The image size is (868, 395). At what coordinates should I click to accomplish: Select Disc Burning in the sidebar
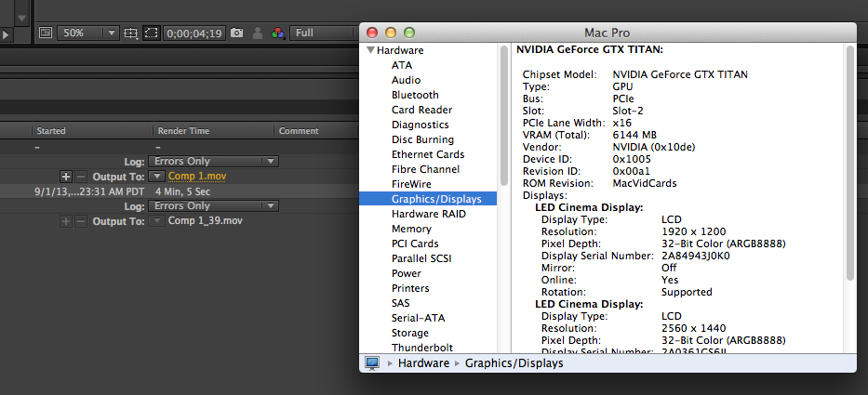pyautogui.click(x=423, y=140)
